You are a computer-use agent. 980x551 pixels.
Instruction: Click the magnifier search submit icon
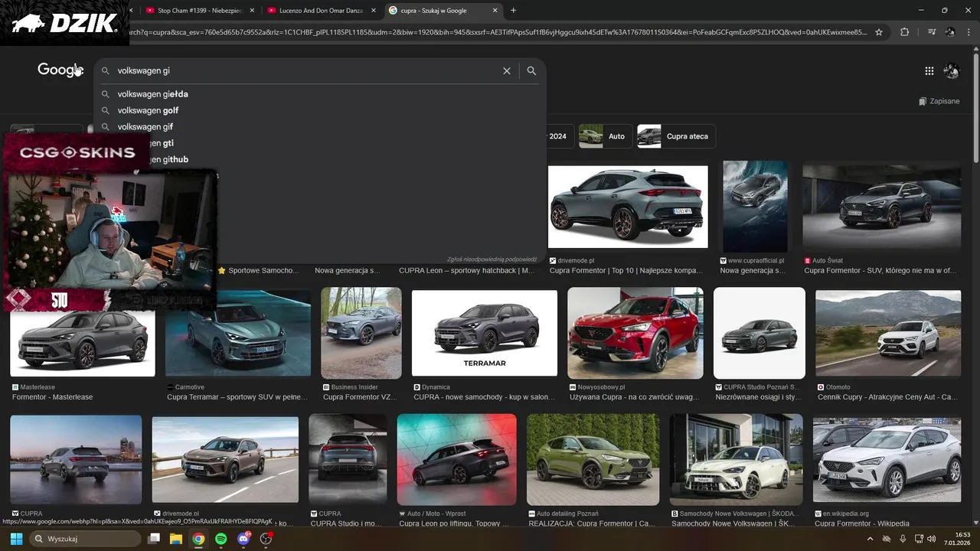(x=531, y=70)
